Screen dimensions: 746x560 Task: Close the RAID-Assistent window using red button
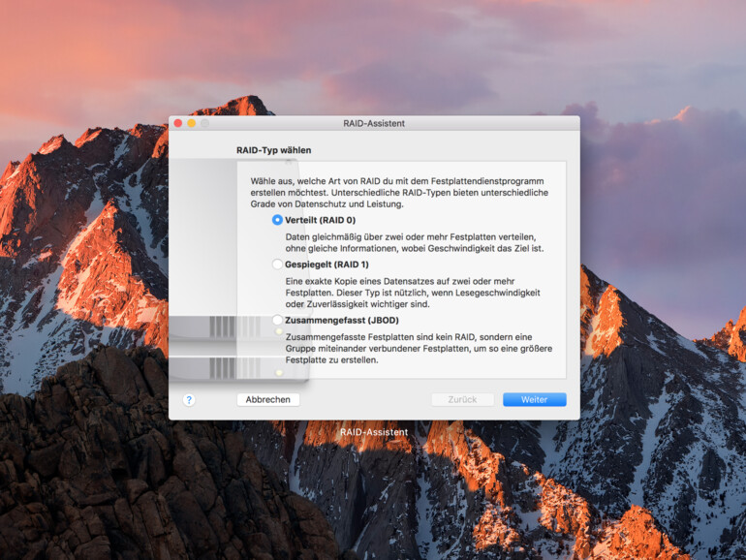coord(178,123)
